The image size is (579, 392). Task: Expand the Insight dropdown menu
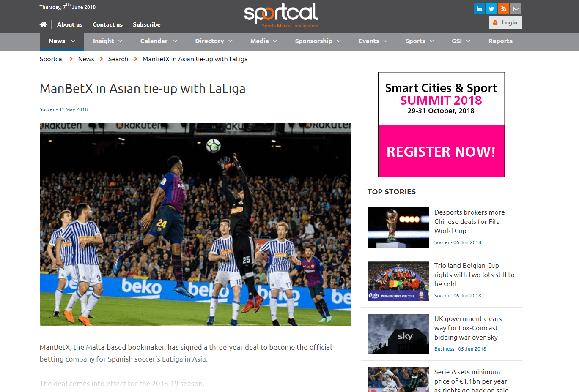[107, 41]
